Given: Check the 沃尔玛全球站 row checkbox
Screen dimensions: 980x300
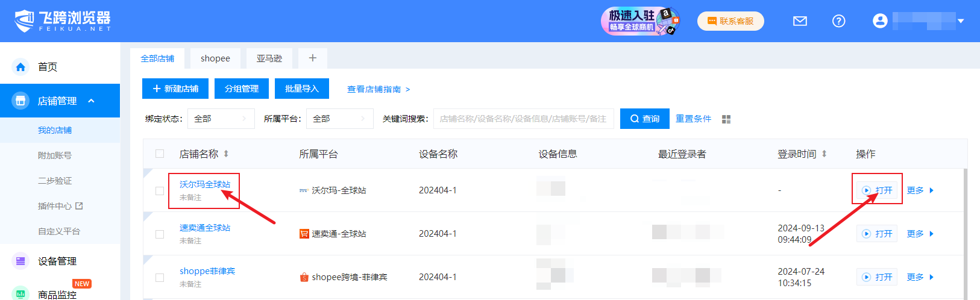Looking at the screenshot, I should [160, 190].
